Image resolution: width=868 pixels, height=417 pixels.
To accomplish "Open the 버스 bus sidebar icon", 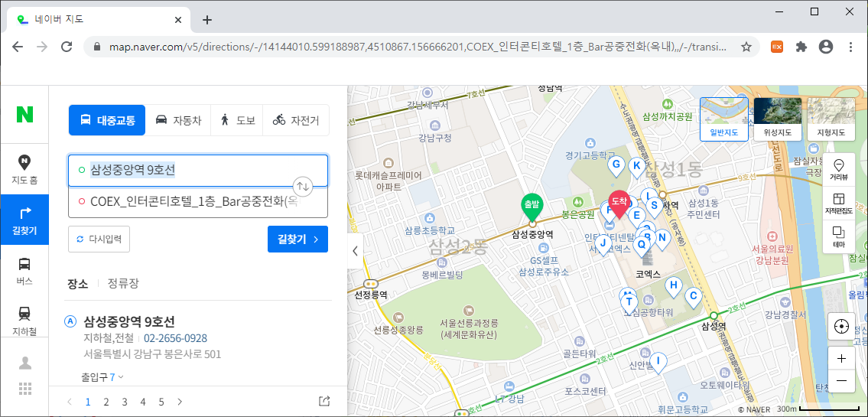I will pyautogui.click(x=24, y=271).
